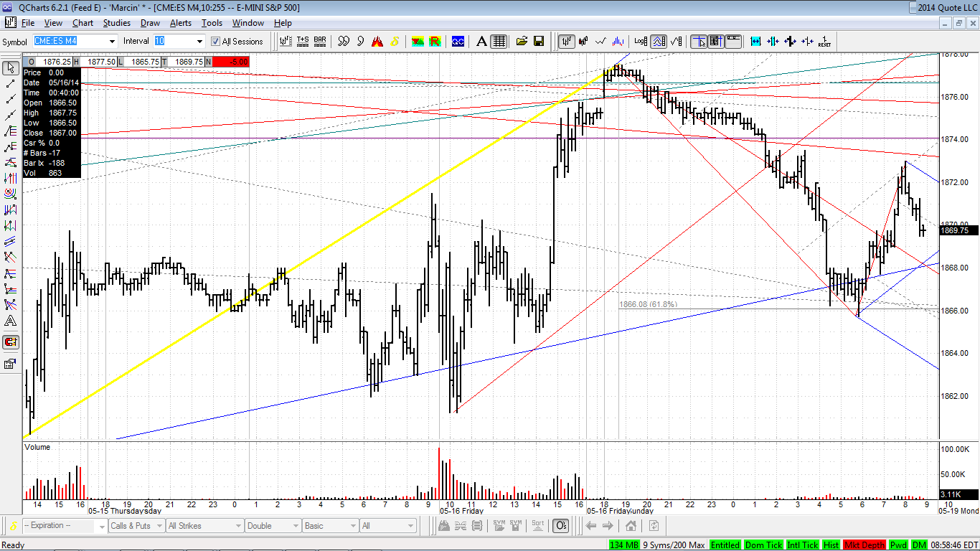
Task: Click the 1866.08 (61.8%) Fibonacci label
Action: point(648,304)
